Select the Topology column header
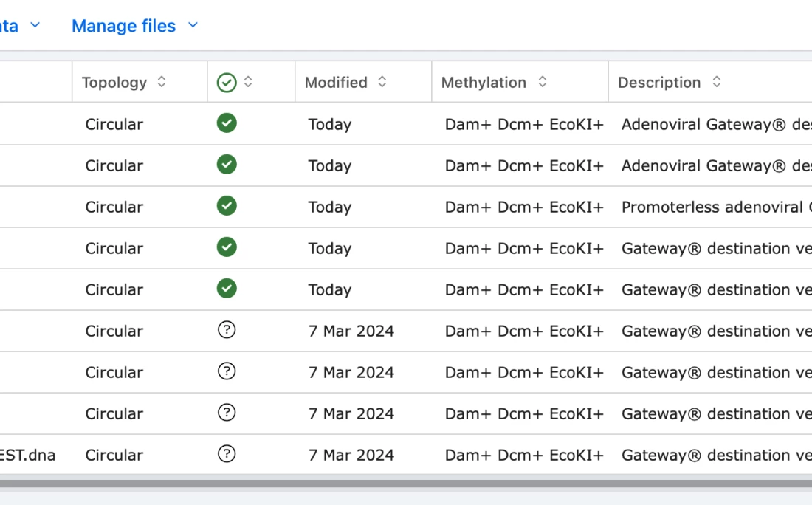Image resolution: width=812 pixels, height=505 pixels. [114, 83]
